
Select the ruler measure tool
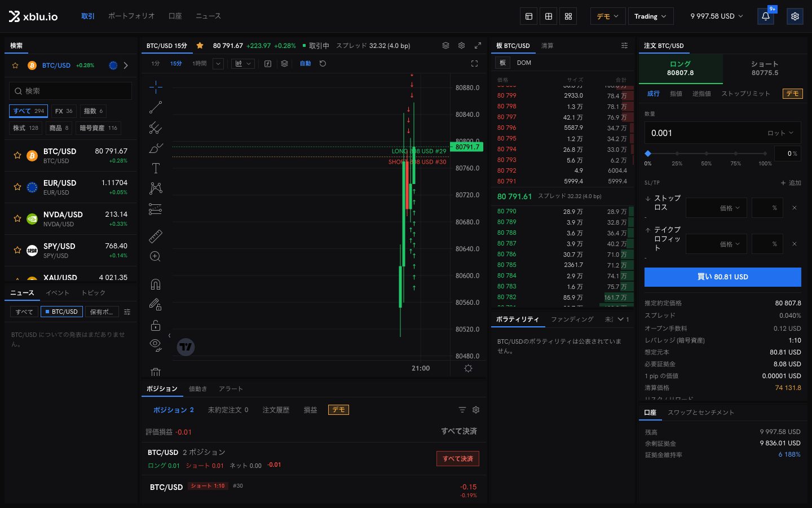[x=156, y=236]
